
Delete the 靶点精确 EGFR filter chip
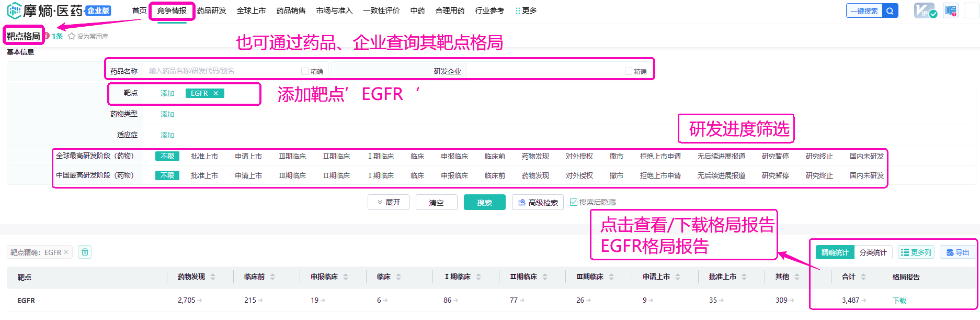(x=66, y=252)
